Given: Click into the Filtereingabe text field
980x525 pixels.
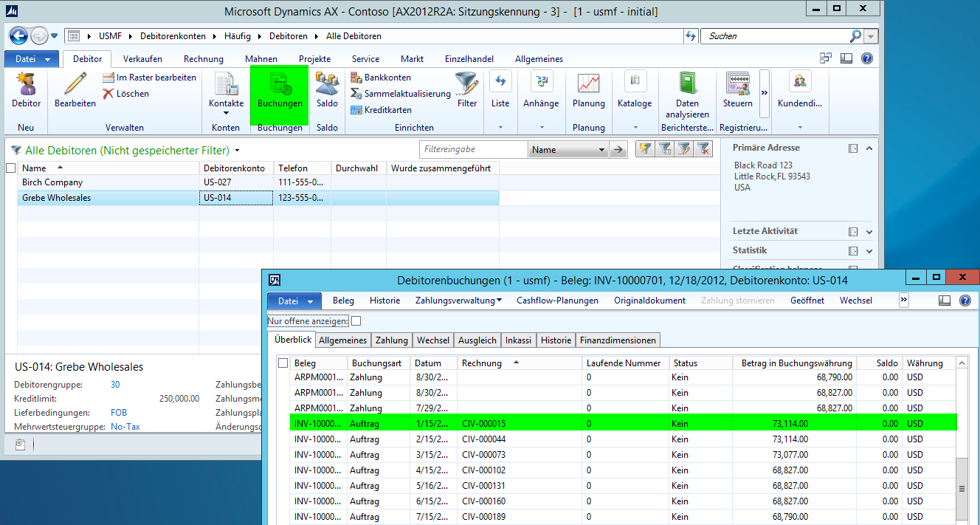Looking at the screenshot, I should pyautogui.click(x=473, y=150).
